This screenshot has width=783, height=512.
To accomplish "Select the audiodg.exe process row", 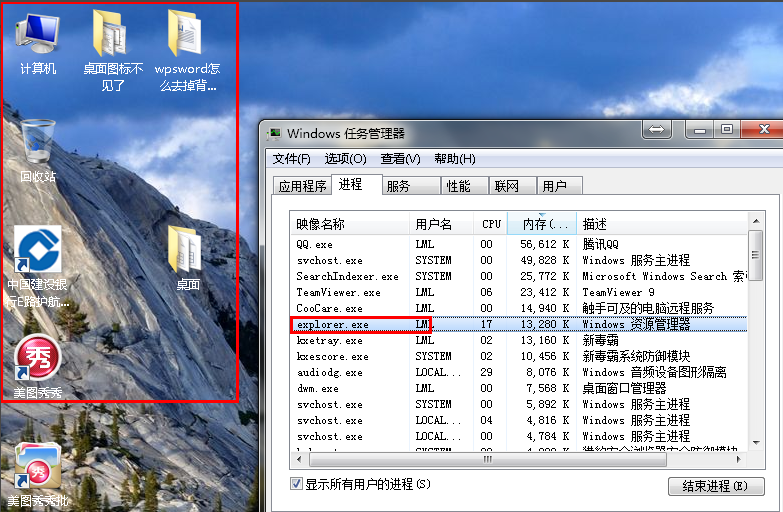I will coord(518,372).
